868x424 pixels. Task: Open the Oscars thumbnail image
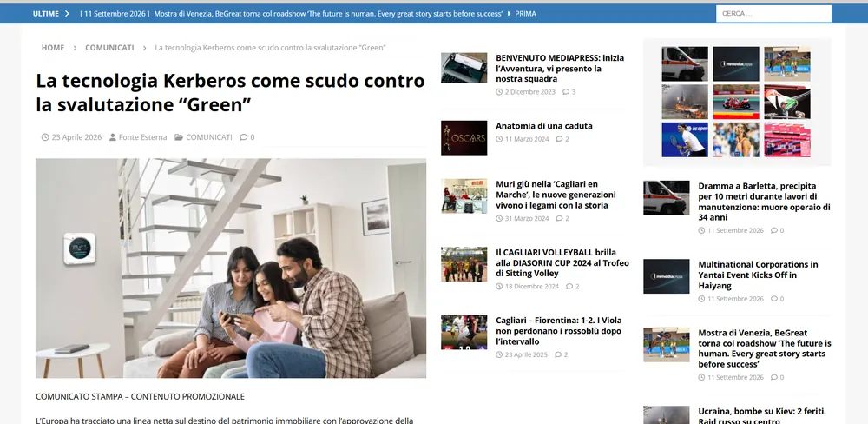464,137
